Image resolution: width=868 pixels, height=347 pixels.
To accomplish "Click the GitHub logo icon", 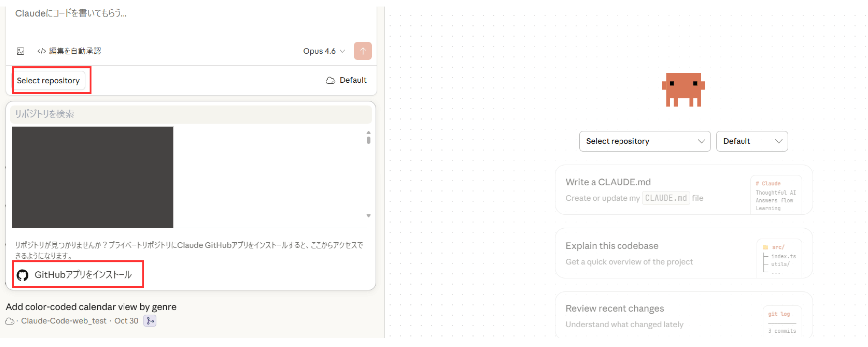I will 23,275.
